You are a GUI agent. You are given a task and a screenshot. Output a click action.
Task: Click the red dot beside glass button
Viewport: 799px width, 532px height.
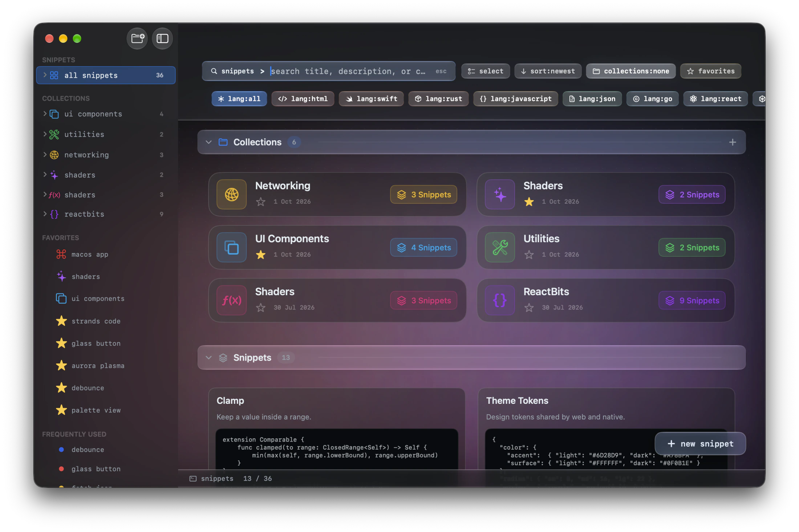pos(61,469)
